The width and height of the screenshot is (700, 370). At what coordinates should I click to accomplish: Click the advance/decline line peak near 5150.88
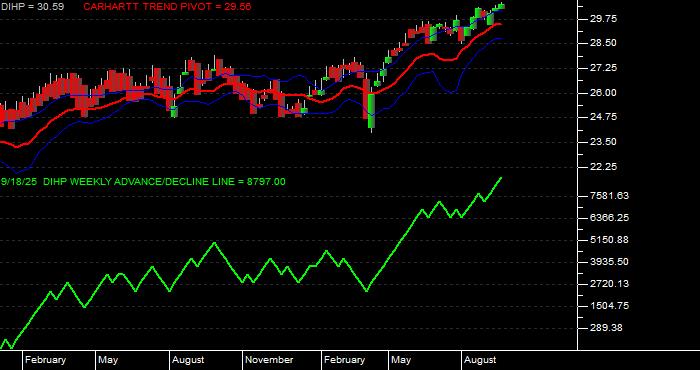click(x=215, y=243)
